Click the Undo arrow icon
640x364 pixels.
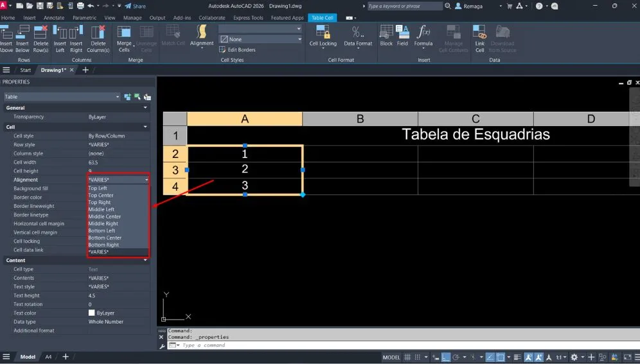91,6
